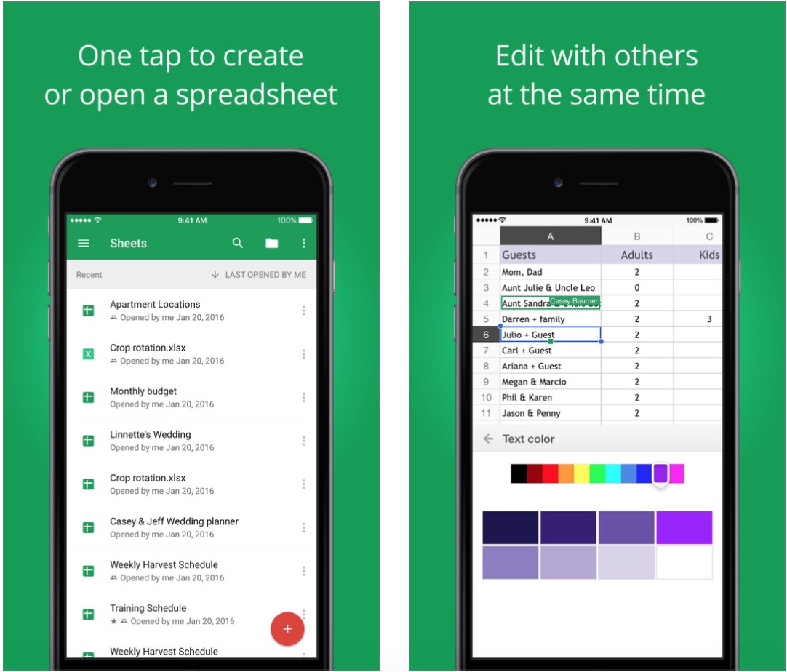The width and height of the screenshot is (787, 672).
Task: Open the folder file picker icon
Action: (x=271, y=244)
